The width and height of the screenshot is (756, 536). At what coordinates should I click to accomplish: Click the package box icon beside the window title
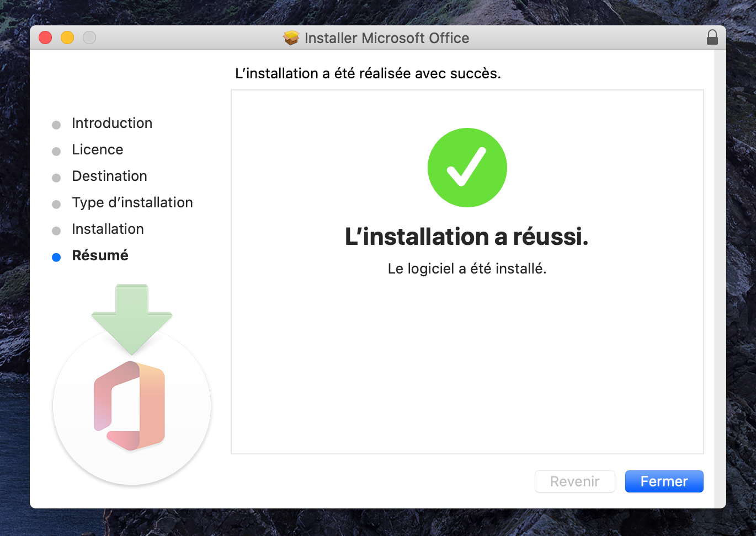tap(291, 38)
